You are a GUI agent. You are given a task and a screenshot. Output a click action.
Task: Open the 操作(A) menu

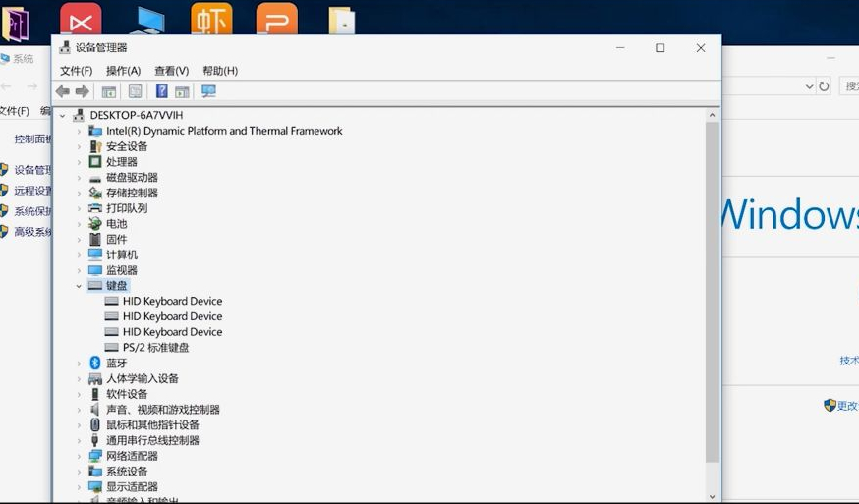tap(123, 71)
